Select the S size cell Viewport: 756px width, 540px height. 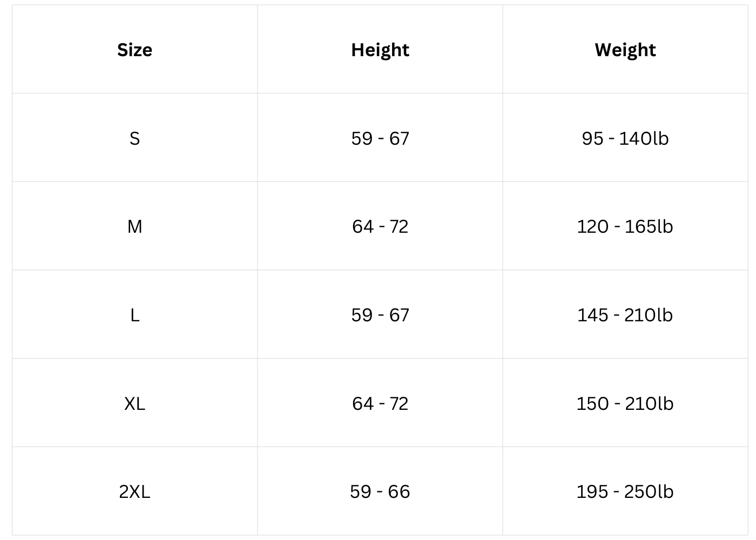pos(134,138)
